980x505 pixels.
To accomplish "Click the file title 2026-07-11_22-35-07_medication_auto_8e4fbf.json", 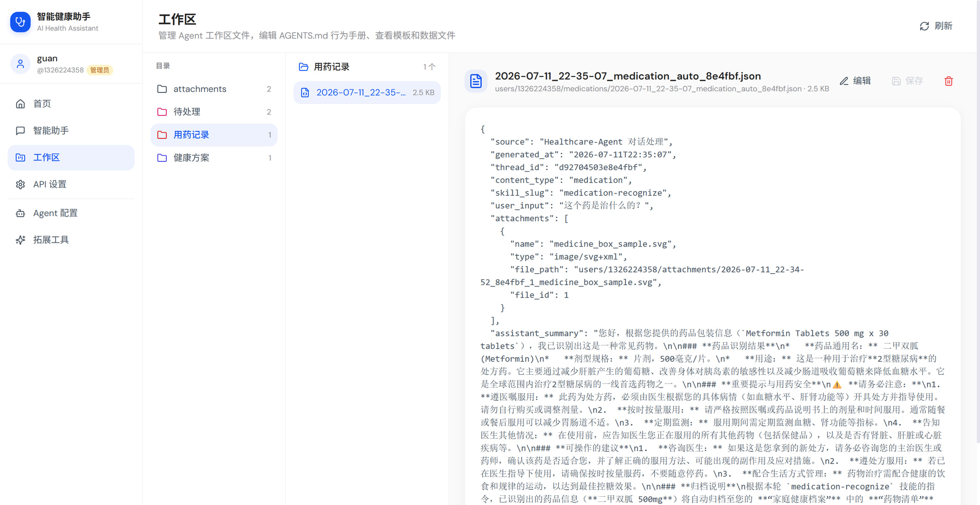I will click(628, 76).
